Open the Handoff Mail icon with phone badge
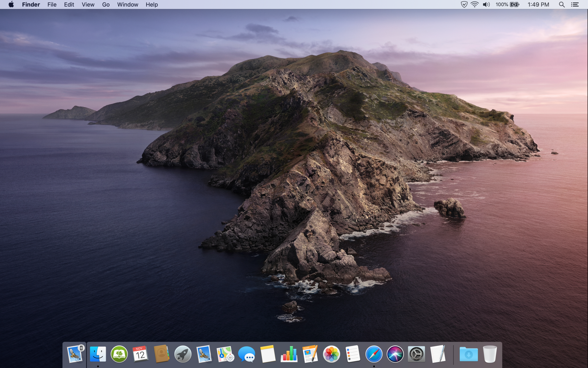The height and width of the screenshot is (368, 588). [75, 354]
